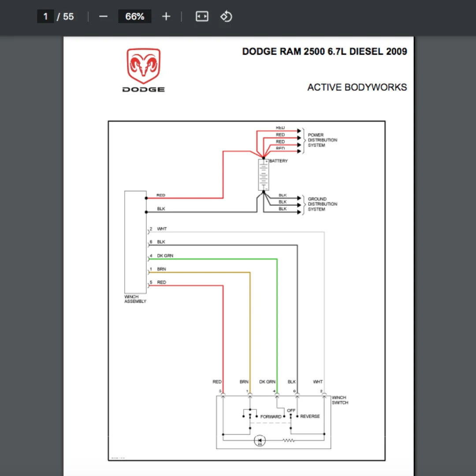The width and height of the screenshot is (476, 476).
Task: Click the 66% zoom level field
Action: pos(135,16)
